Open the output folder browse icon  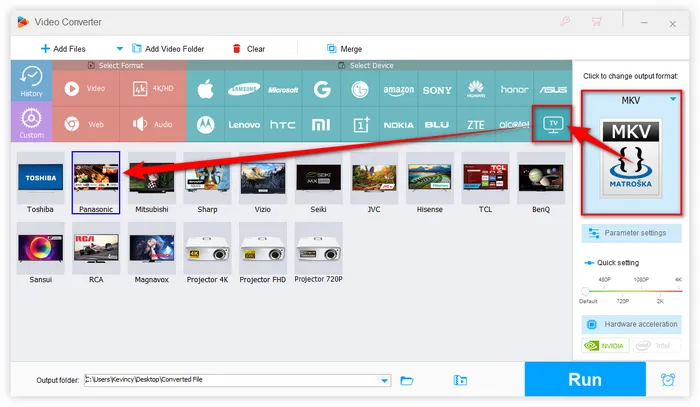point(407,380)
